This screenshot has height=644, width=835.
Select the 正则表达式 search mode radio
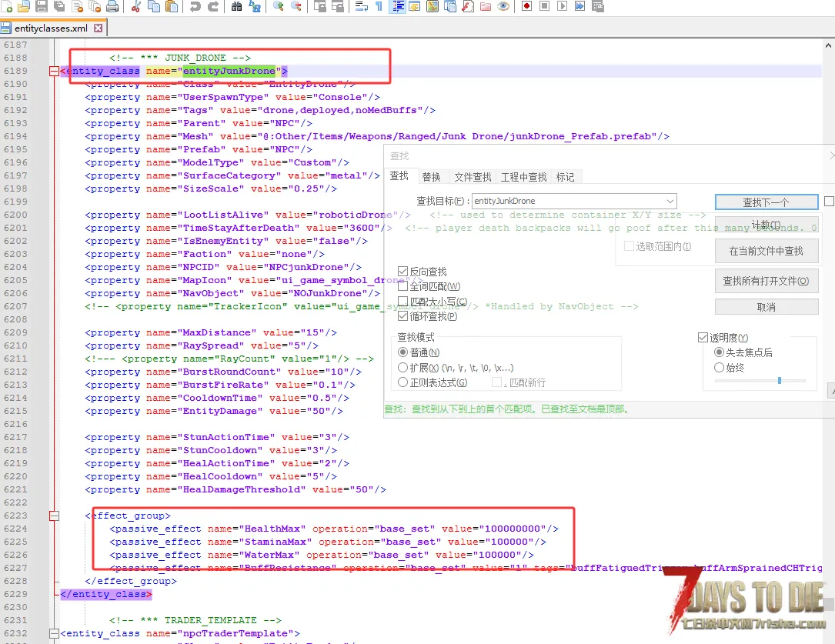click(403, 382)
